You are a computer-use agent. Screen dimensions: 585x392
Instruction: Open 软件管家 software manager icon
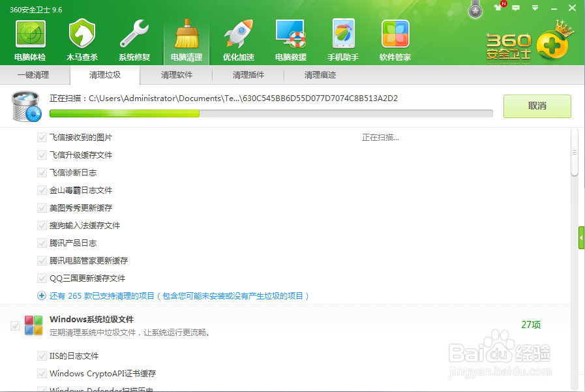pos(395,40)
